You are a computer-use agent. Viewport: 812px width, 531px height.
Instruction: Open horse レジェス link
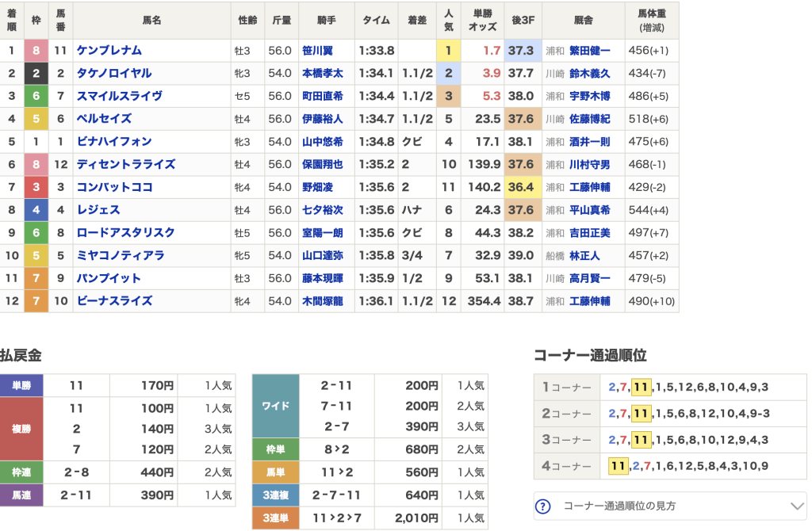click(98, 210)
